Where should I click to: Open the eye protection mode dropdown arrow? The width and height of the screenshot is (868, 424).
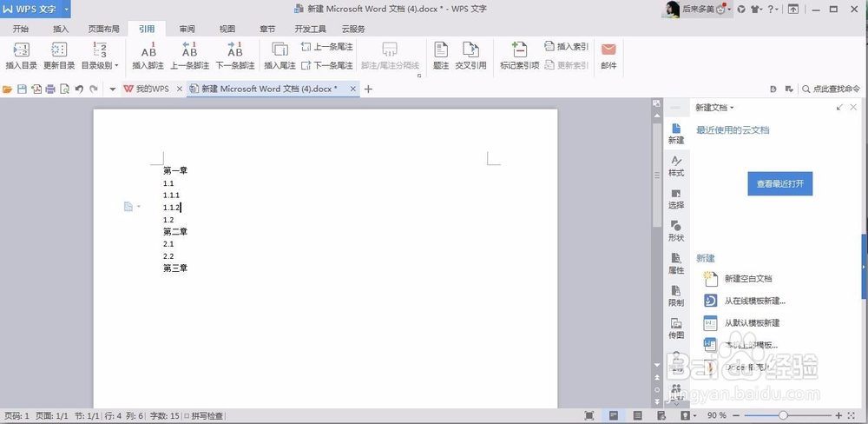(x=696, y=415)
